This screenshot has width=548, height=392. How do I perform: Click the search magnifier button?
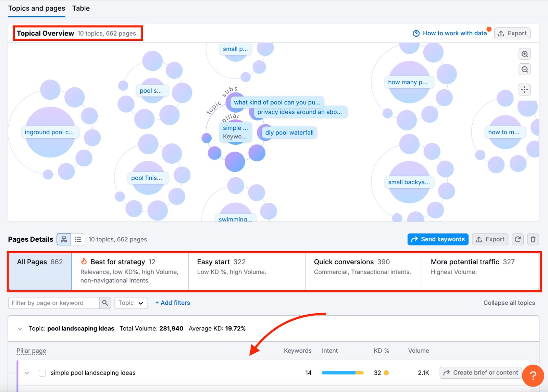tap(105, 303)
